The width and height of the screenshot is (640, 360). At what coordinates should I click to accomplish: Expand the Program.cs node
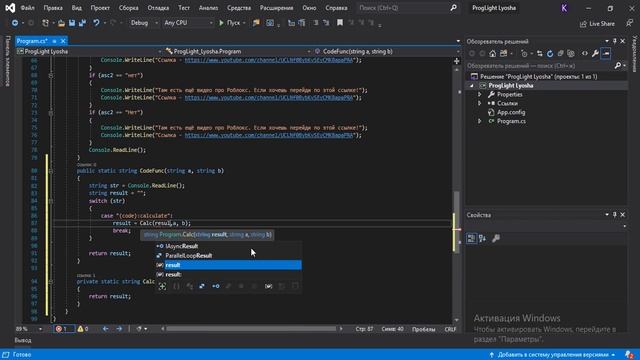tap(480, 121)
